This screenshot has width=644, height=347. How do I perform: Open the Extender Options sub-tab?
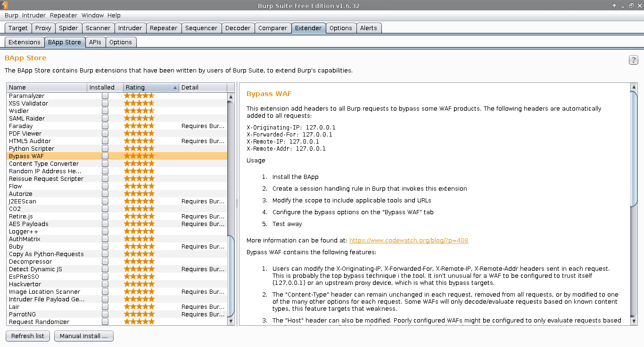click(121, 42)
